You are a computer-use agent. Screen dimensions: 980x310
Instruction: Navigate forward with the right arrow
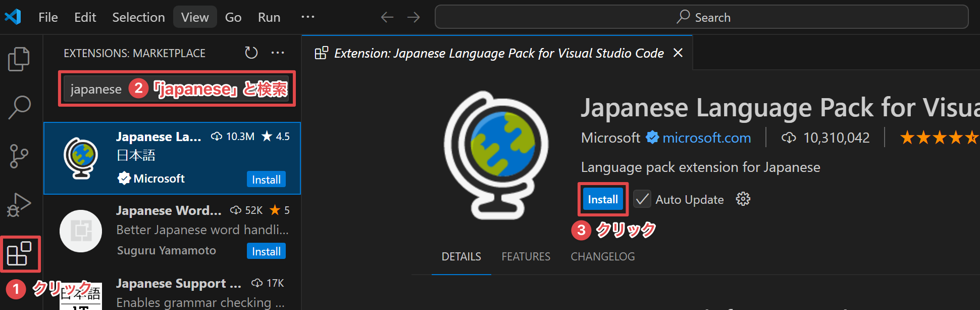[x=414, y=17]
